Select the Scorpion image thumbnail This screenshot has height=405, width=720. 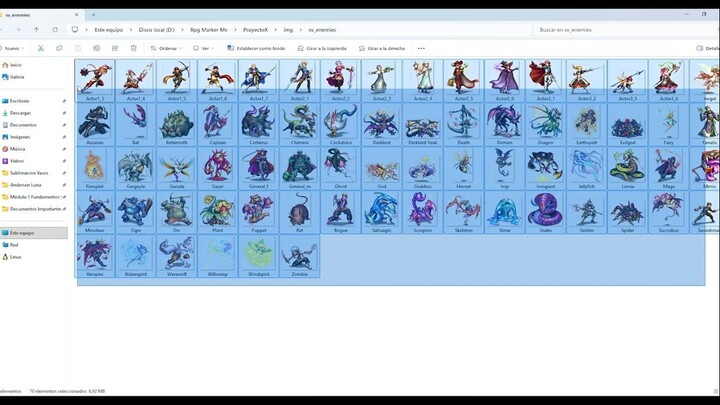[x=422, y=212]
